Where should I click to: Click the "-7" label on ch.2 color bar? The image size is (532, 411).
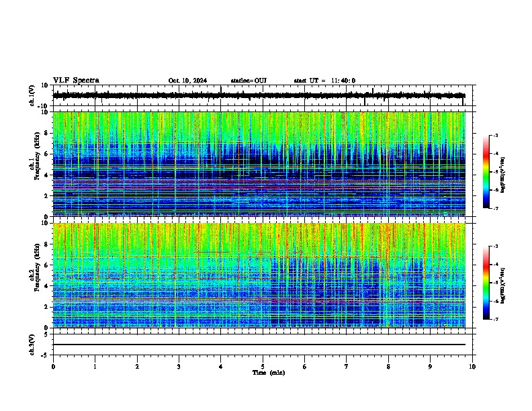496,319
